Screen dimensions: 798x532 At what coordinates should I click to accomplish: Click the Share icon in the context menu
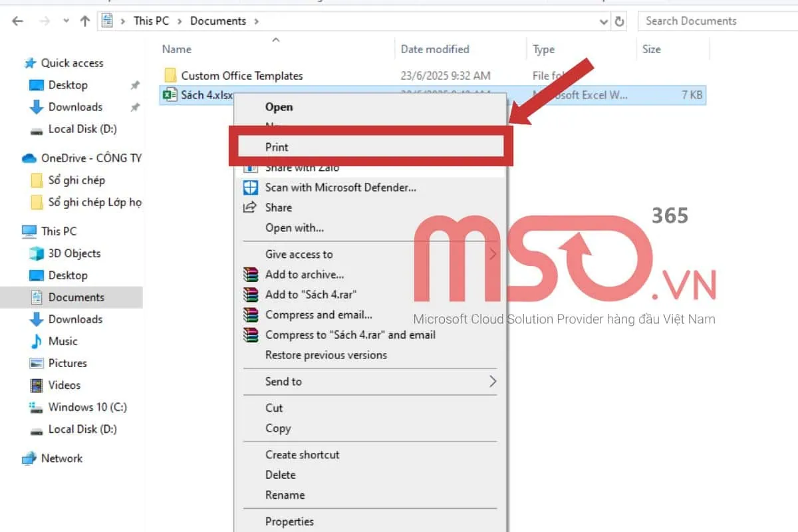tap(250, 207)
